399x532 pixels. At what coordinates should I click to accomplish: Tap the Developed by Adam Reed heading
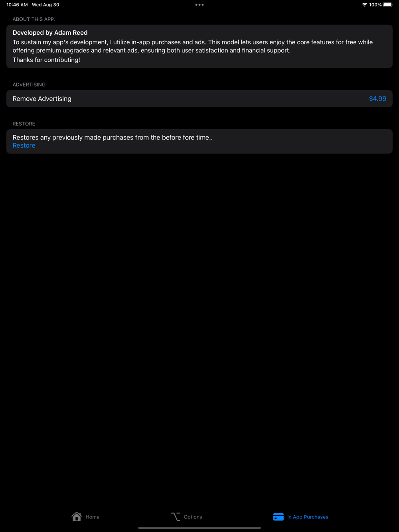[x=50, y=33]
